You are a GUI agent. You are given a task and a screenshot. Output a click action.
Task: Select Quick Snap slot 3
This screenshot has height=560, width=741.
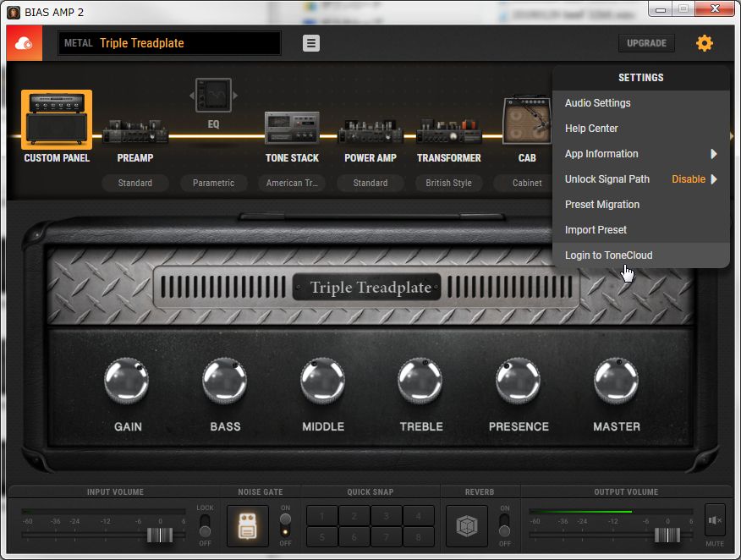point(386,515)
